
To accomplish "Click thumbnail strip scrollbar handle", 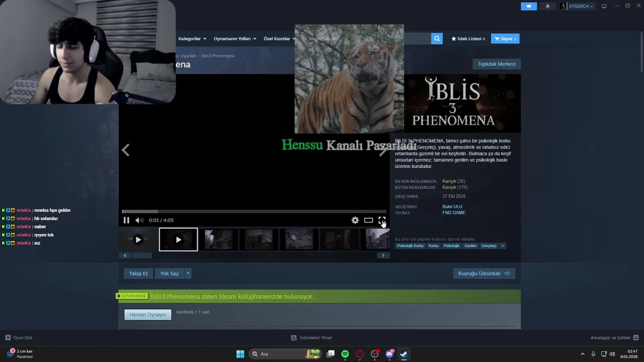I will (142, 255).
